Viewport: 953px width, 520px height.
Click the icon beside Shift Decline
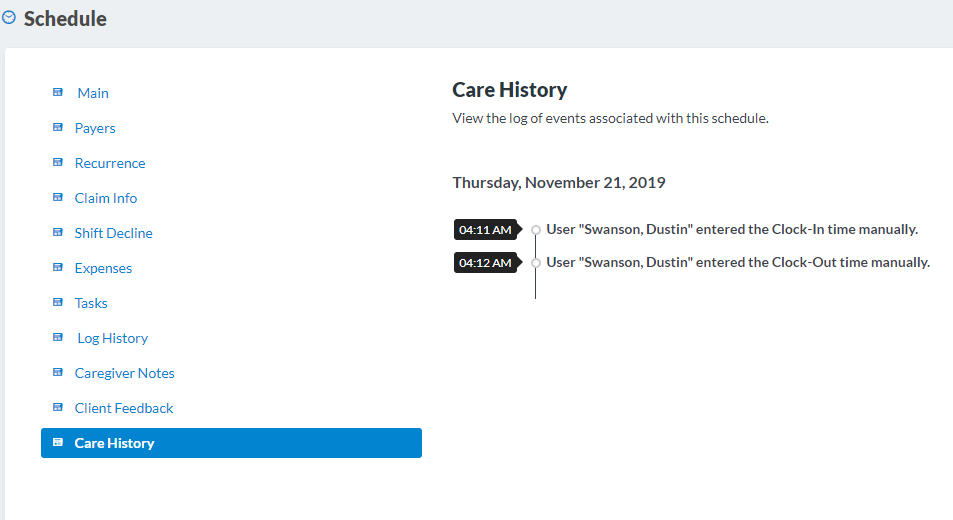tap(58, 233)
